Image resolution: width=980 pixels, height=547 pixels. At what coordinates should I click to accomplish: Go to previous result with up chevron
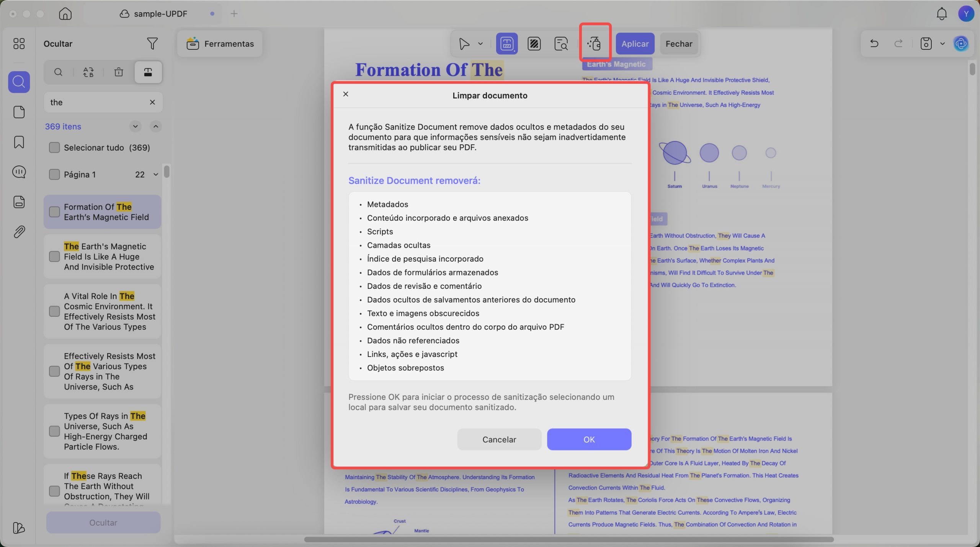pos(156,126)
